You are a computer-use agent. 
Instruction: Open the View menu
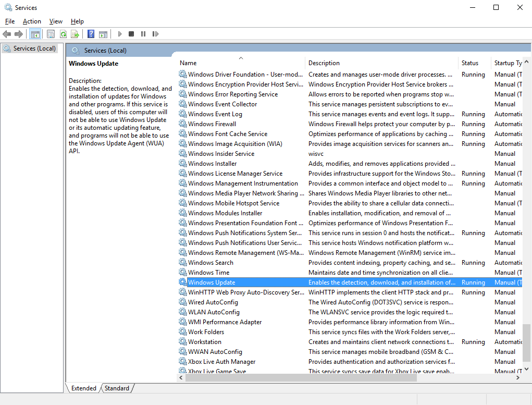pos(56,21)
